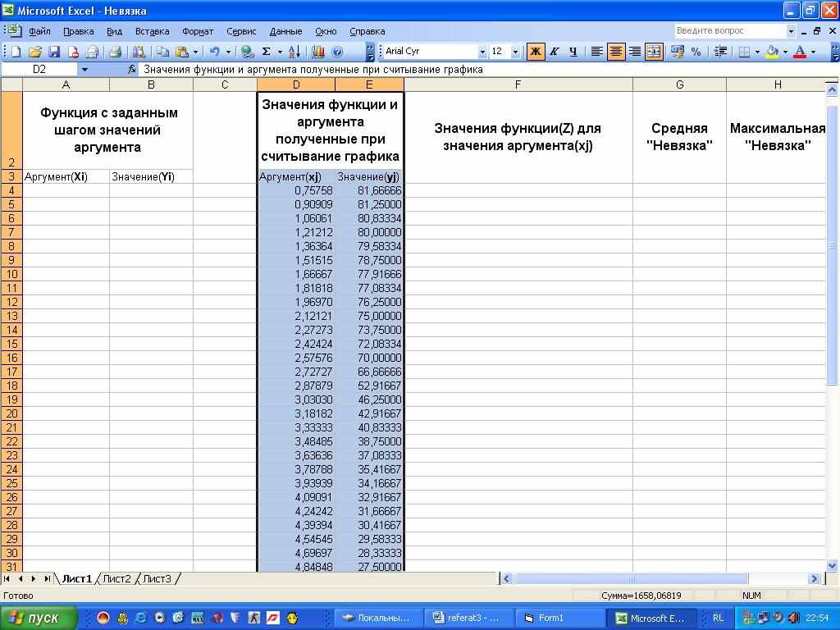Click the insert function fx button

click(132, 70)
